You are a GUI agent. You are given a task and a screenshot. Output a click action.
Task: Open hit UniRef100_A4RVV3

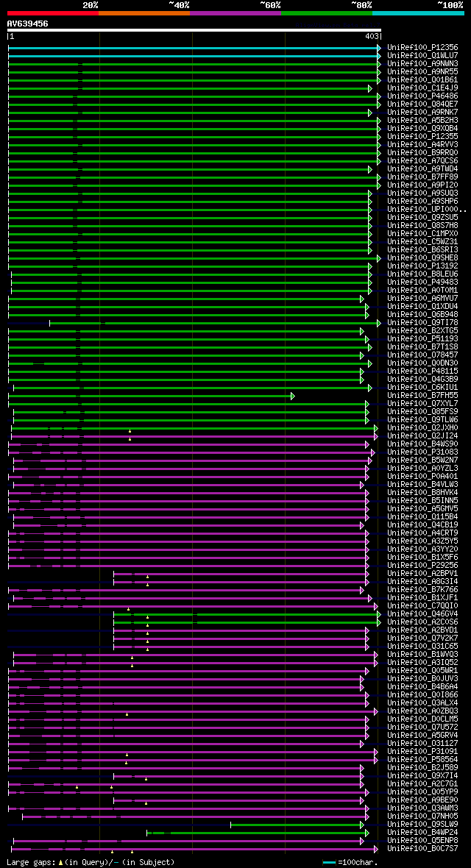point(422,144)
